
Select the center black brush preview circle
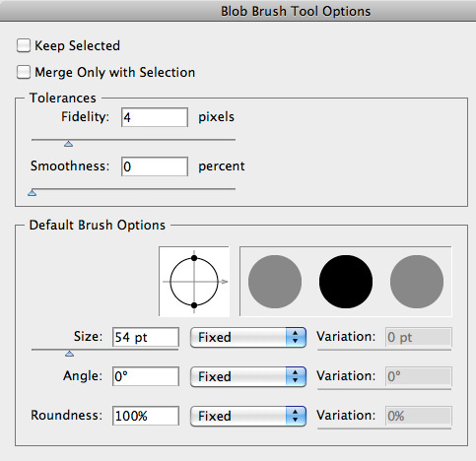pos(346,282)
